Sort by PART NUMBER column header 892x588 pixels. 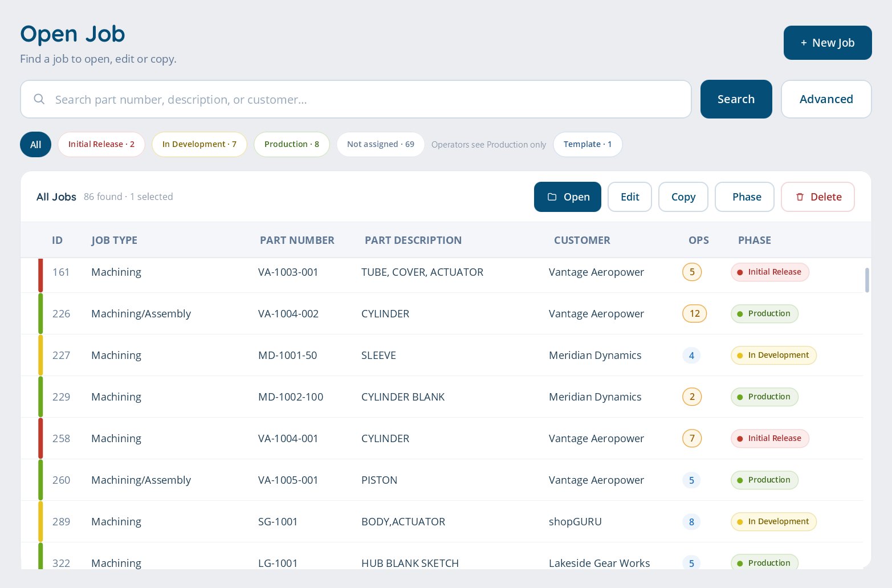click(x=297, y=240)
